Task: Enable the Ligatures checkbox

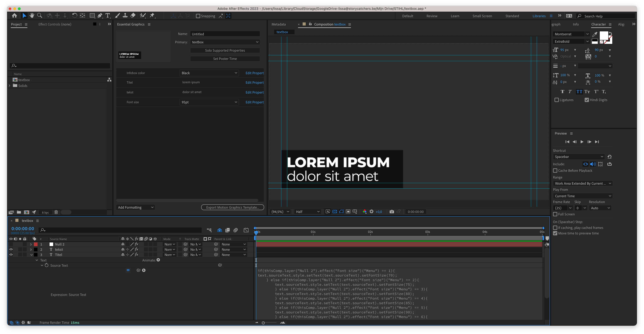Action: tap(557, 100)
